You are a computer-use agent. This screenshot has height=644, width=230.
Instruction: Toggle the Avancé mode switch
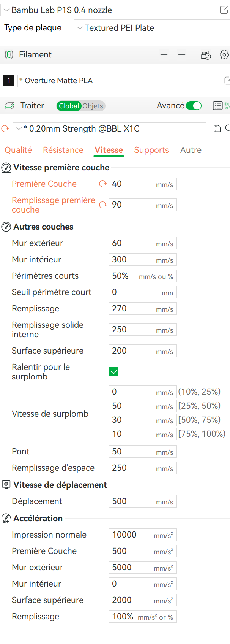(194, 106)
